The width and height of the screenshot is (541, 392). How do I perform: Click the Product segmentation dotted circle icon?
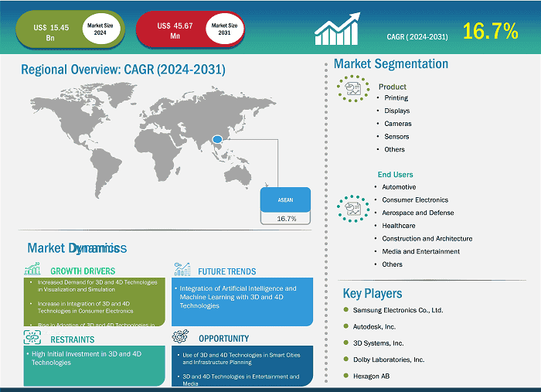(x=353, y=88)
